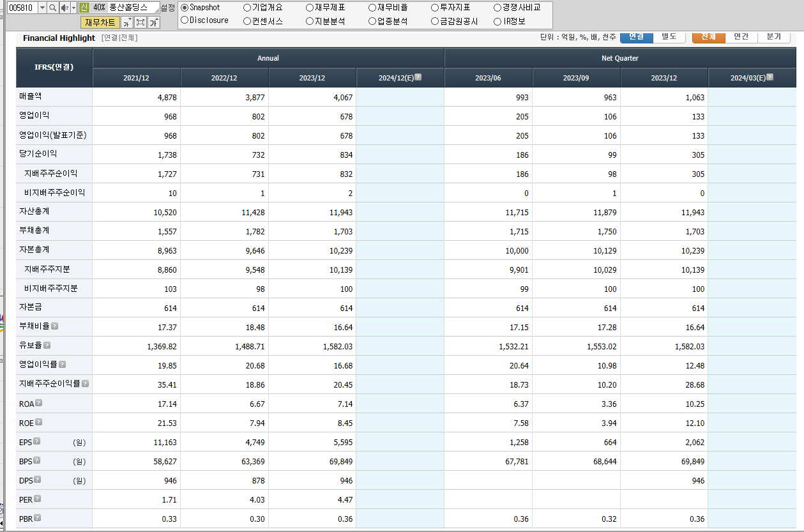Viewport: 804px width, 532px height.
Task: Select the 금감원공시 radio button
Action: [435, 20]
